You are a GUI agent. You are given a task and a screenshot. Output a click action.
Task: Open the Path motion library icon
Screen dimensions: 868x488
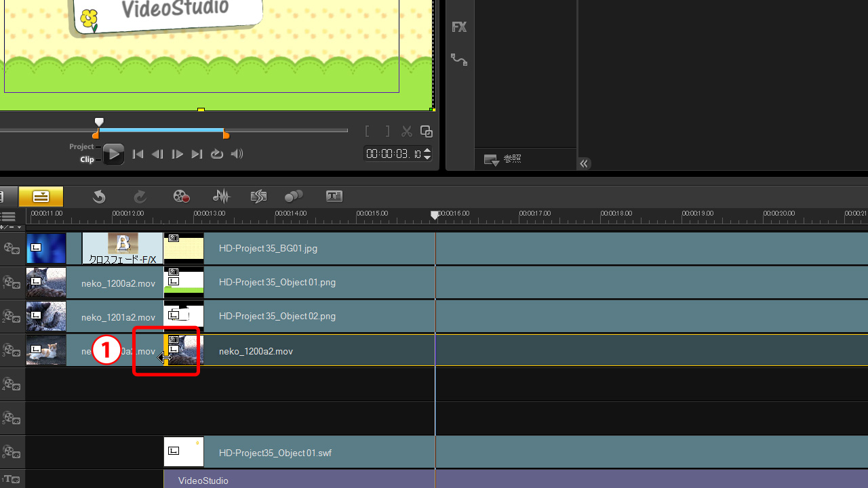click(459, 60)
